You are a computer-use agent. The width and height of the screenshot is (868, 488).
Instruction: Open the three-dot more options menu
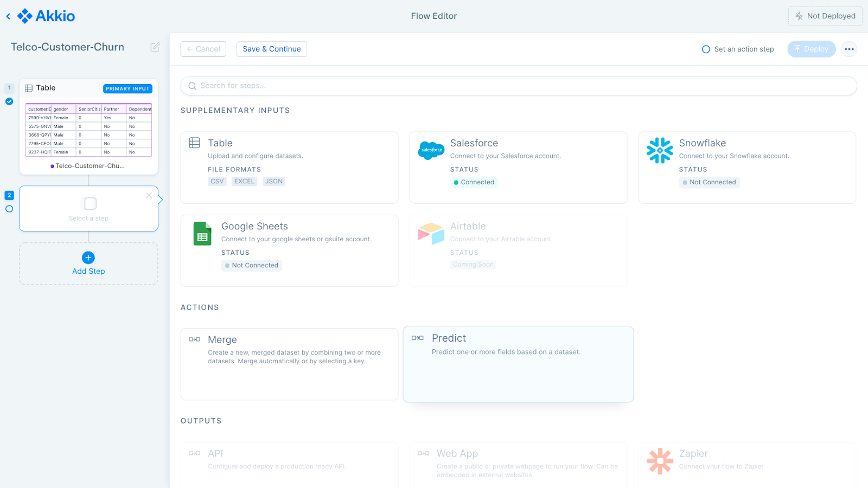[x=850, y=49]
